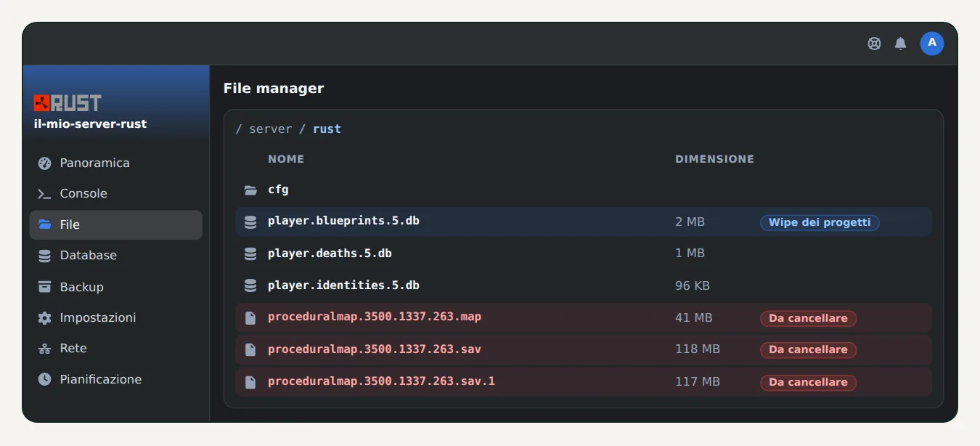Screen dimensions: 980x446
Task: Click the folder icon next to cfg
Action: tap(250, 190)
